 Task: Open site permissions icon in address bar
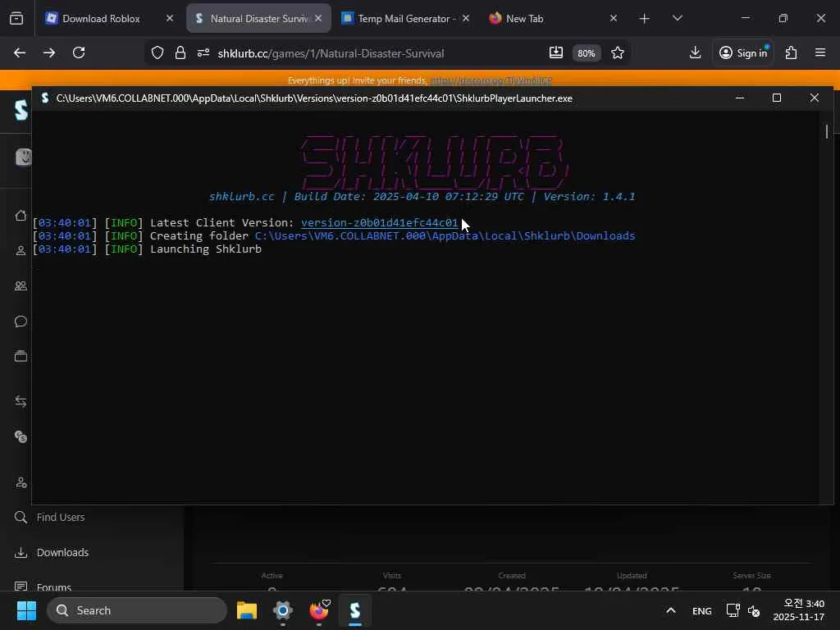[x=203, y=53]
